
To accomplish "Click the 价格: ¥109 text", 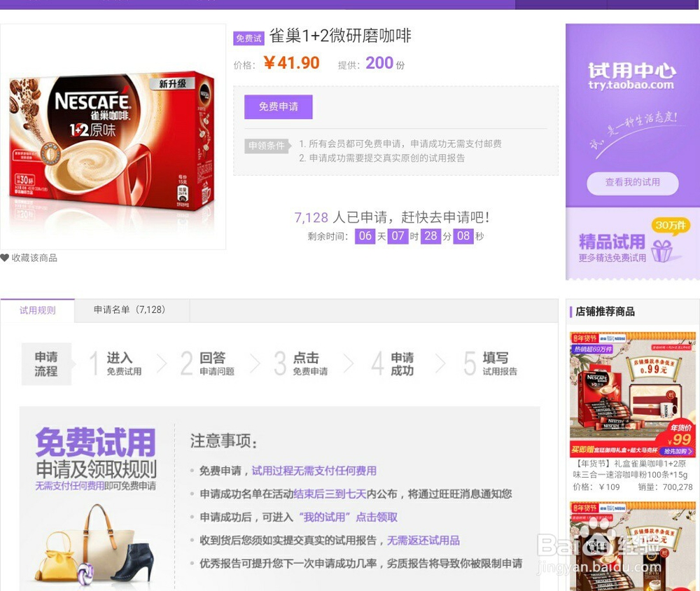I will click(x=596, y=487).
